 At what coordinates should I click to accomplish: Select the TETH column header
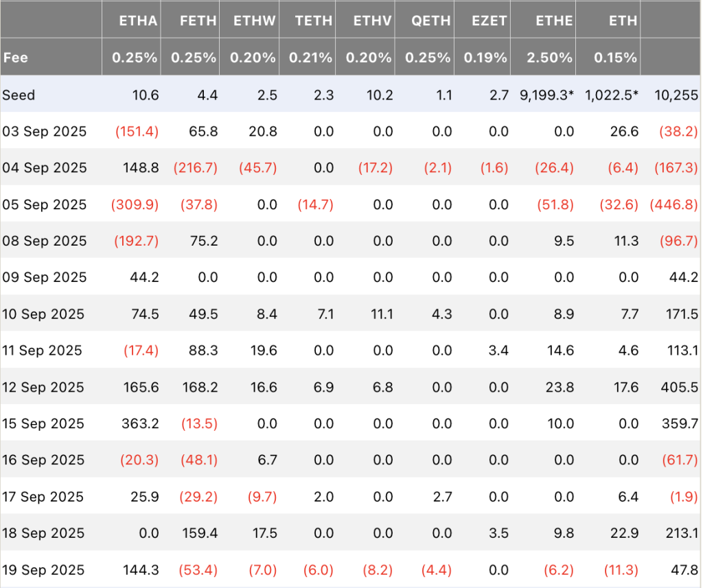pos(314,21)
